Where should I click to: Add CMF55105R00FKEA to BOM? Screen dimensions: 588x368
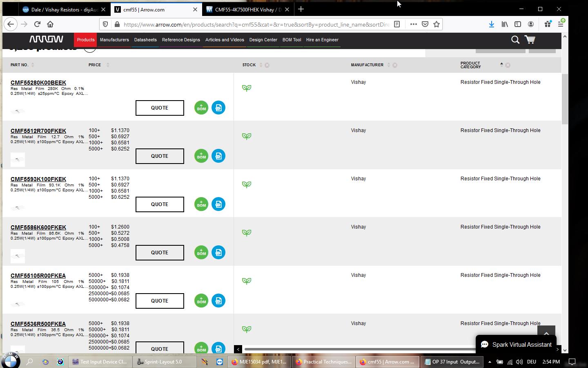[x=201, y=301]
